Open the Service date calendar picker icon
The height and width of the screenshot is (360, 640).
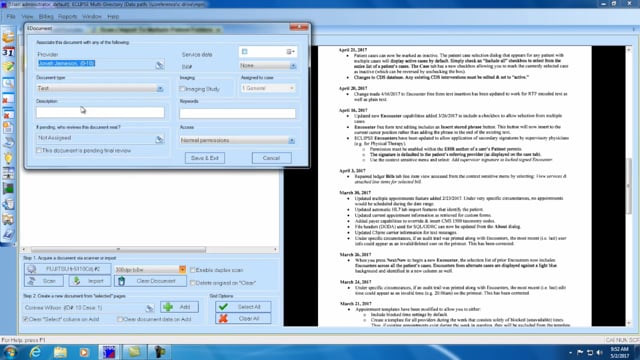tap(290, 51)
